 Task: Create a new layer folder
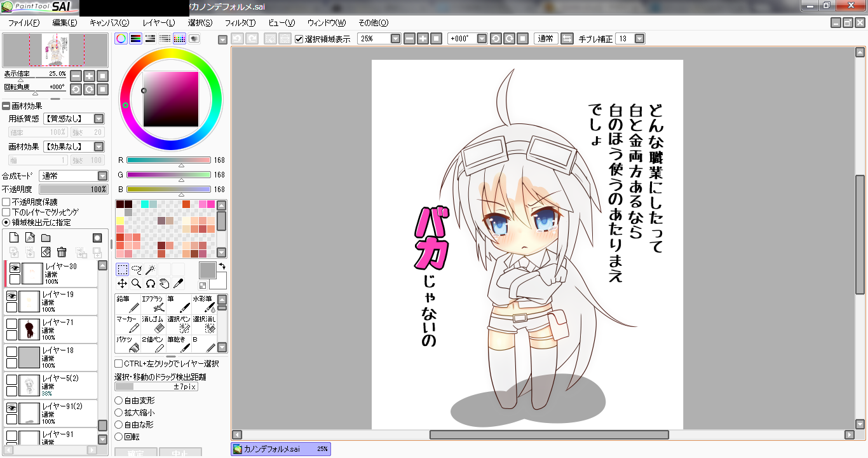point(46,238)
